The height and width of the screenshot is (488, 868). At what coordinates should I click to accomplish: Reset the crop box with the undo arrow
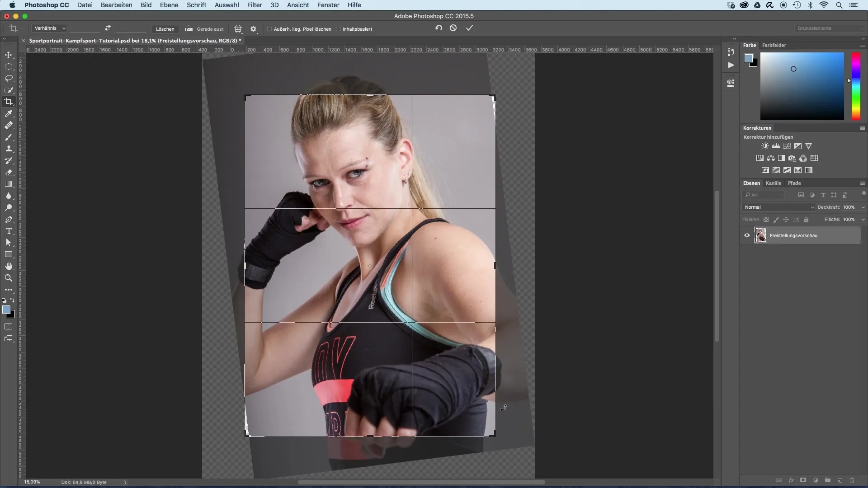439,28
